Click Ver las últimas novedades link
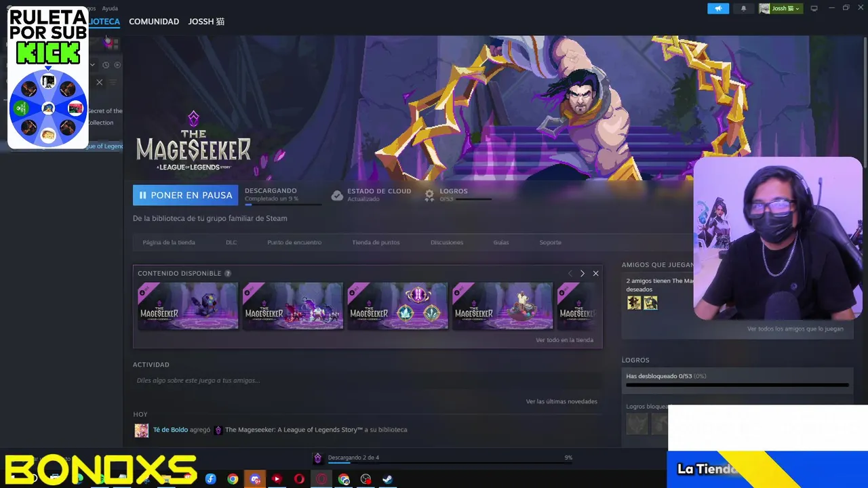Viewport: 868px width, 488px height. 561,401
